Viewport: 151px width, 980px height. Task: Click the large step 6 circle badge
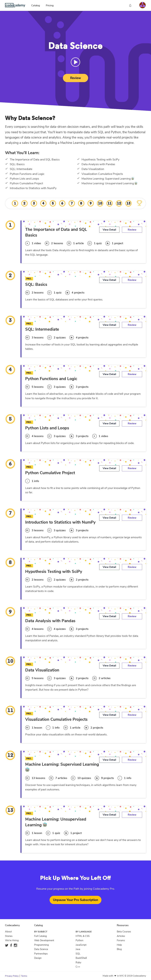[10, 464]
